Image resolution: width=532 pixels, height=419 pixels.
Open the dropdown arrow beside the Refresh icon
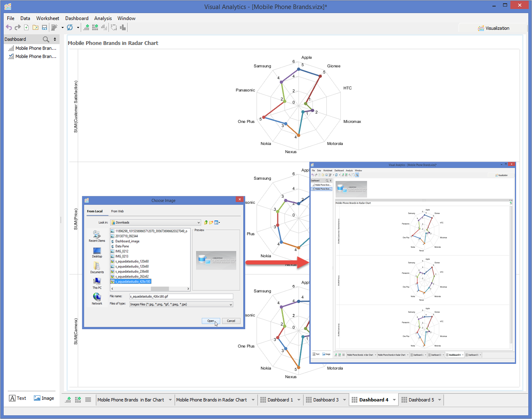pyautogui.click(x=78, y=28)
